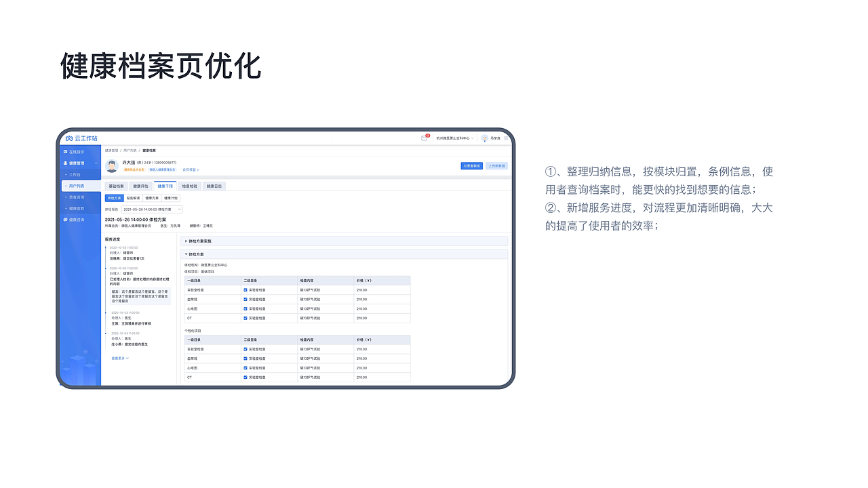Select the 体检方案 sub-tab
The width and height of the screenshot is (868, 488).
point(115,198)
